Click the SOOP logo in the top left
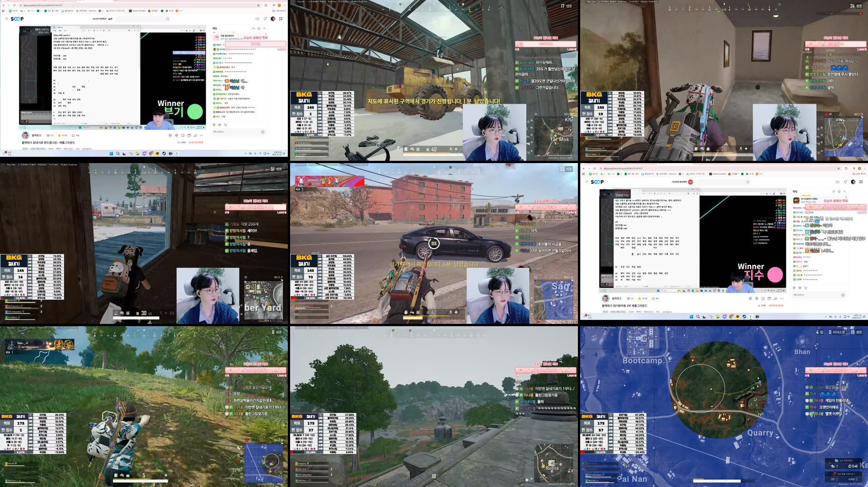 [x=17, y=19]
